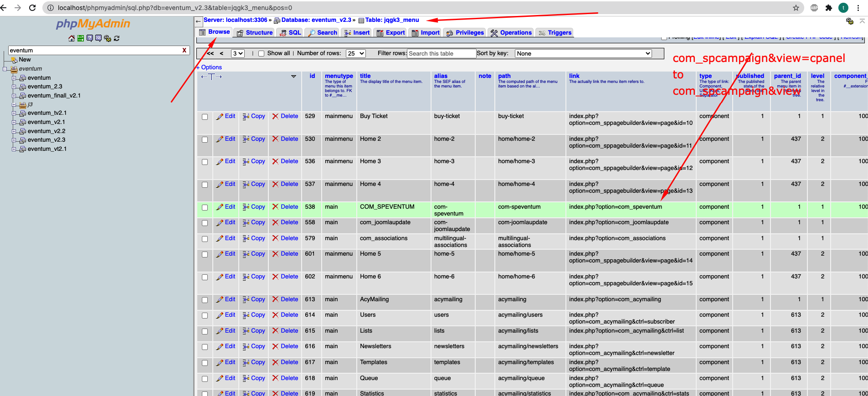The height and width of the screenshot is (396, 868).
Task: Open phpMyAdmin home icon in sidebar
Action: click(x=72, y=38)
